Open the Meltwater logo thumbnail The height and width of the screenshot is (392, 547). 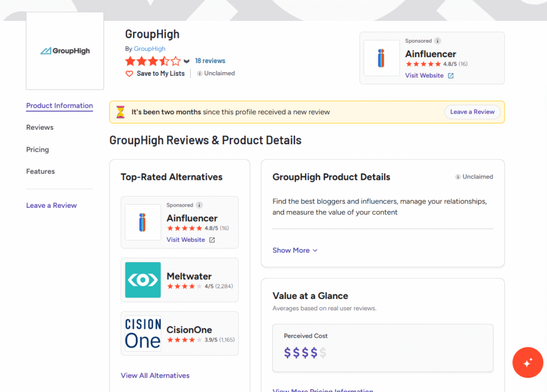coord(143,280)
